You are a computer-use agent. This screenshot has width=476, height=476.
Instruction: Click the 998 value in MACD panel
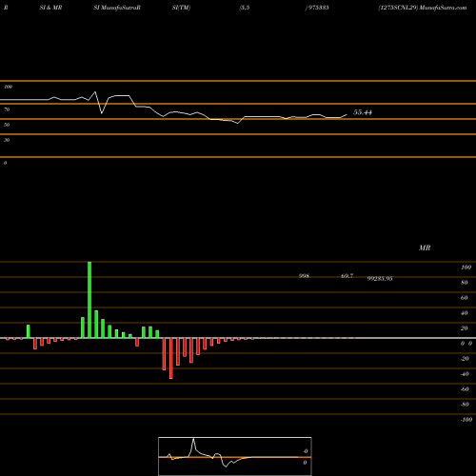tap(304, 276)
